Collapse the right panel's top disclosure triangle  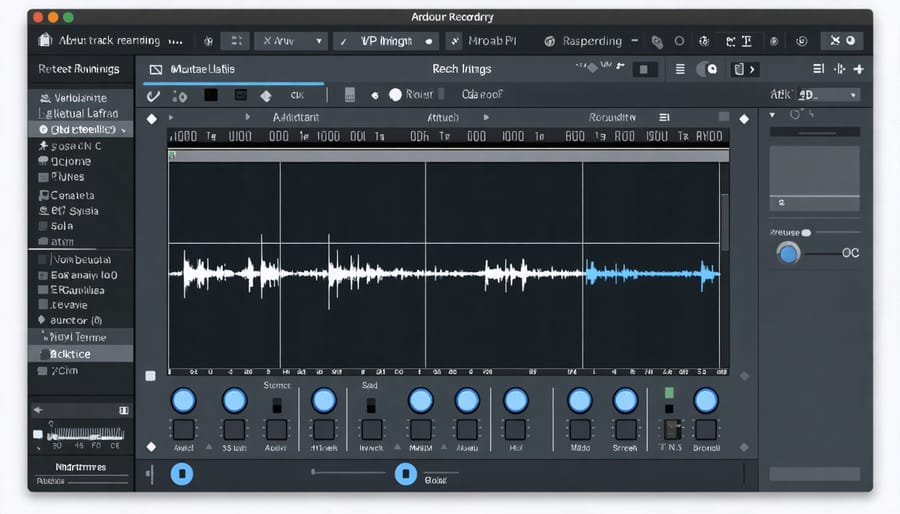pos(773,115)
